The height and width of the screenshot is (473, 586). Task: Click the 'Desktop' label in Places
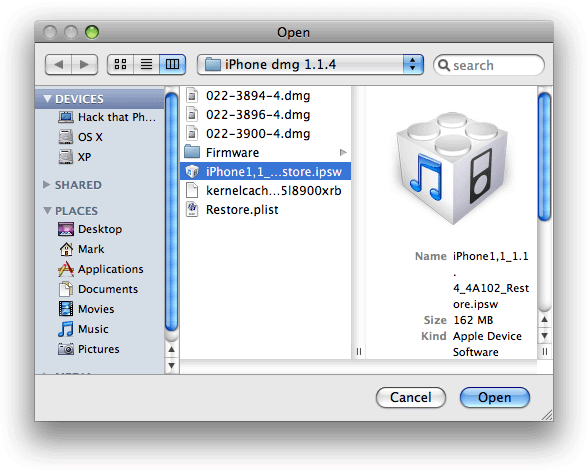[100, 229]
